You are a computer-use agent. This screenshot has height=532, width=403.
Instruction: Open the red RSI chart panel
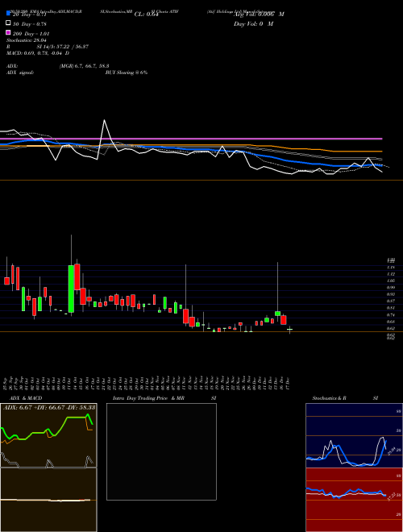[354, 500]
